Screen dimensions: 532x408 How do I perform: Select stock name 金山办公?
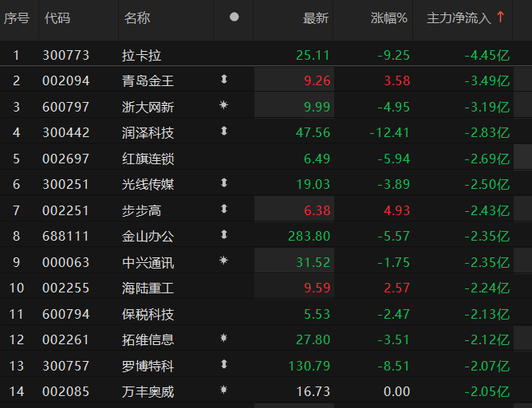[x=148, y=237]
